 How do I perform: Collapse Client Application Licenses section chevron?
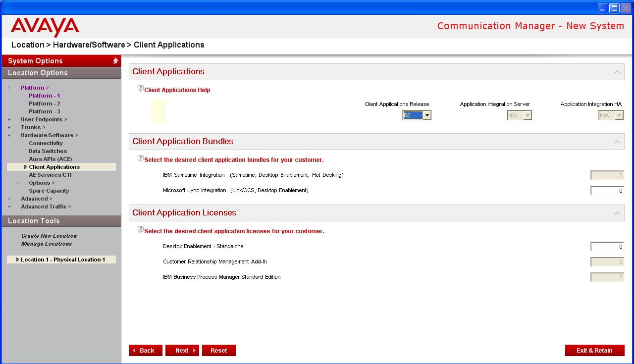617,213
